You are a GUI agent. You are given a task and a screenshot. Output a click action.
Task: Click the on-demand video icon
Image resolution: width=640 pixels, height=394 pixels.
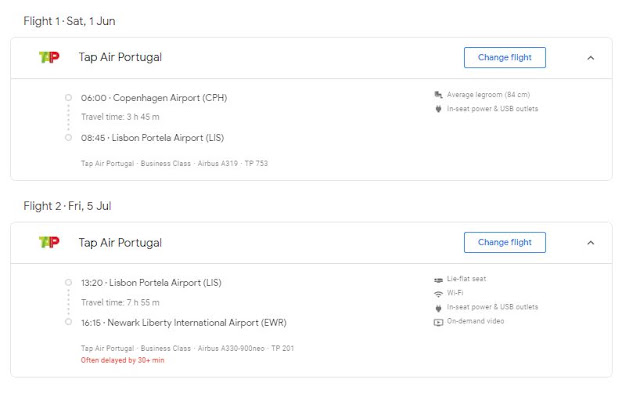point(438,323)
